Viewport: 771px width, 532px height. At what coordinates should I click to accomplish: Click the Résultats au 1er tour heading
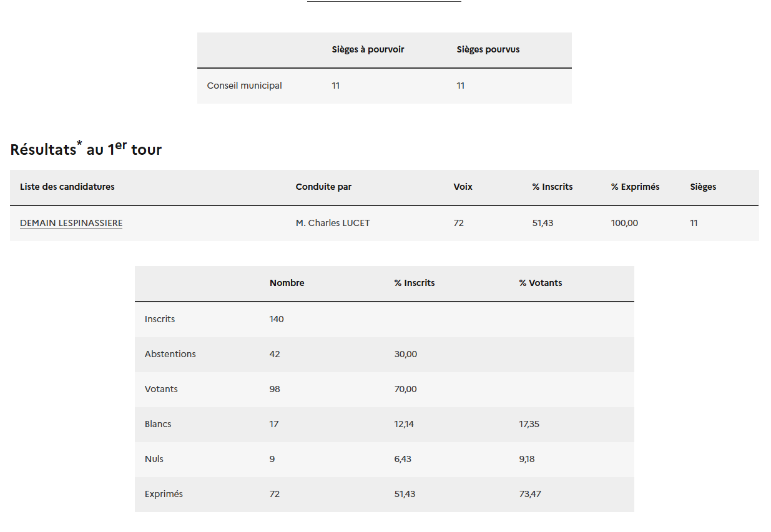(x=86, y=149)
